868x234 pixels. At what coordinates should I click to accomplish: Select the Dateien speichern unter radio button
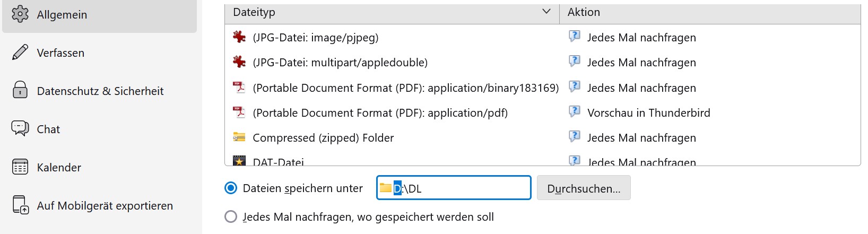pyautogui.click(x=231, y=188)
